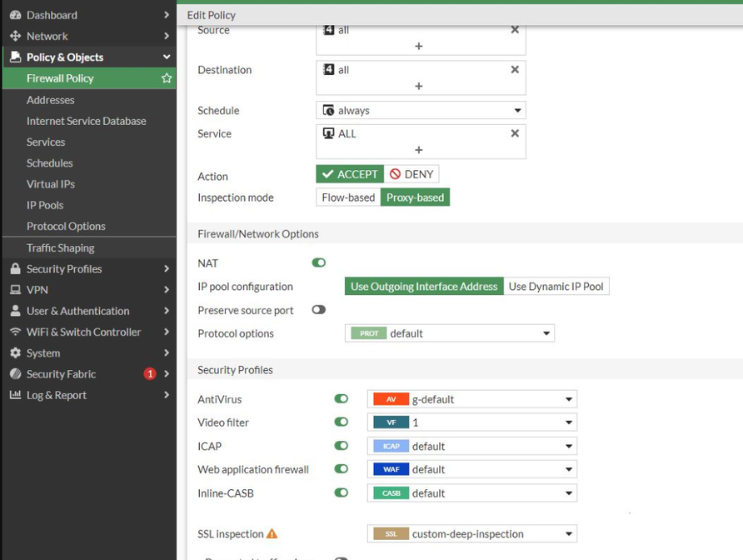743x560 pixels.
Task: Open the Protocol options dropdown
Action: 450,333
